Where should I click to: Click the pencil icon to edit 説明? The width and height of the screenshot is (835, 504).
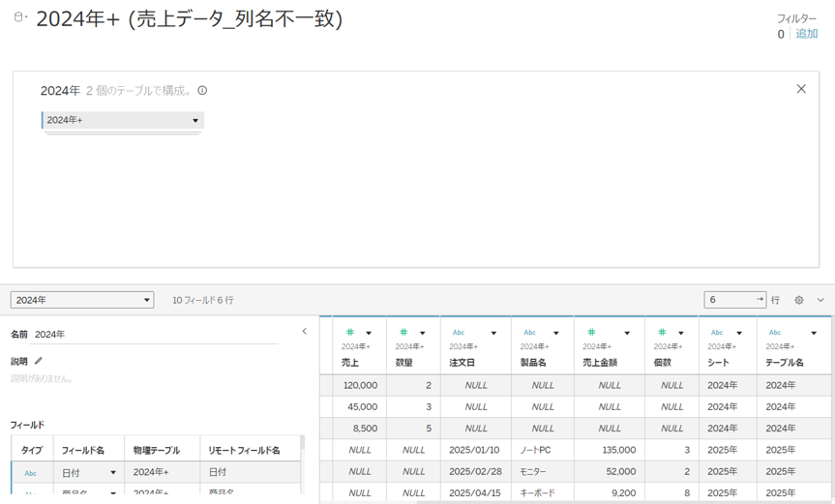click(39, 361)
